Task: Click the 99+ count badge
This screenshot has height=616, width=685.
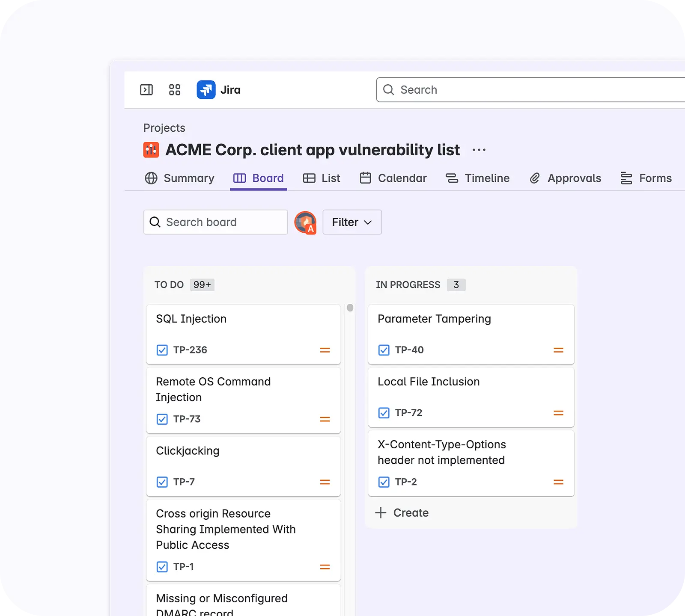Action: 202,285
